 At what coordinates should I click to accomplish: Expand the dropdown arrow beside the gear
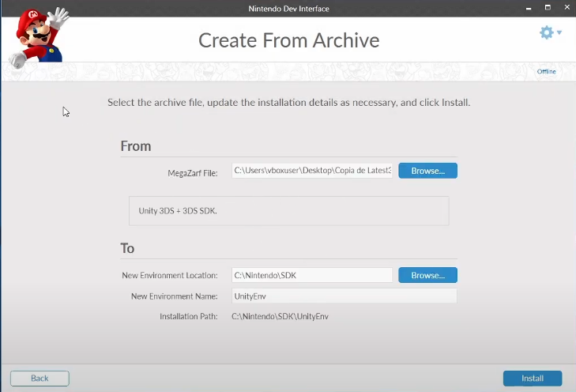coord(559,33)
